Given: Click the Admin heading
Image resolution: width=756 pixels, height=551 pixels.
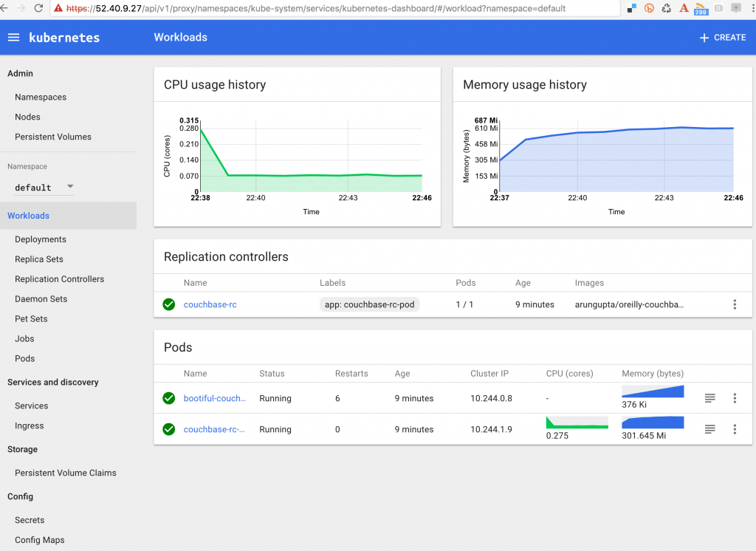Looking at the screenshot, I should [x=20, y=73].
